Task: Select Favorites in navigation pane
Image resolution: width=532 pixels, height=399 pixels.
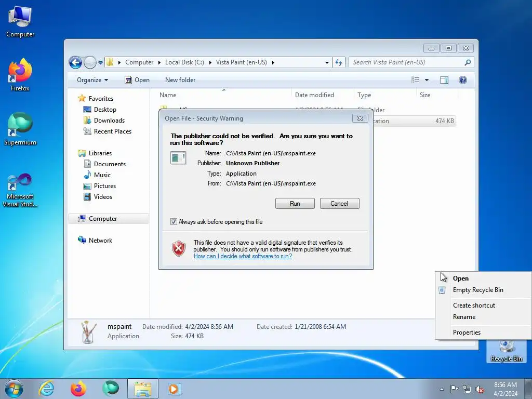Action: [x=101, y=98]
